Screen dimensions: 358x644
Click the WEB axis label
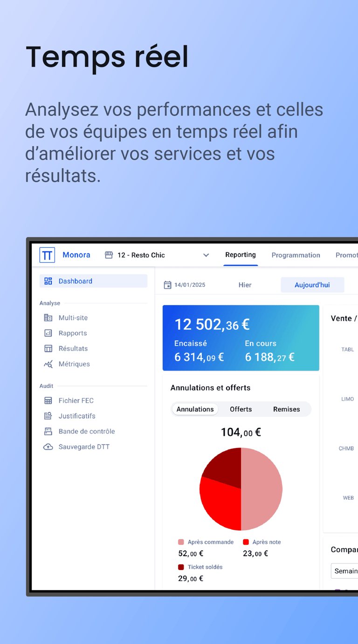click(x=348, y=498)
